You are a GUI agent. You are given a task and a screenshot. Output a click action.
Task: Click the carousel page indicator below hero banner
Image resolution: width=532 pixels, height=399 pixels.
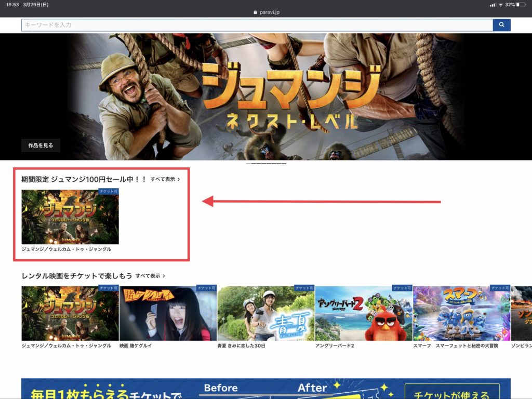tap(266, 164)
